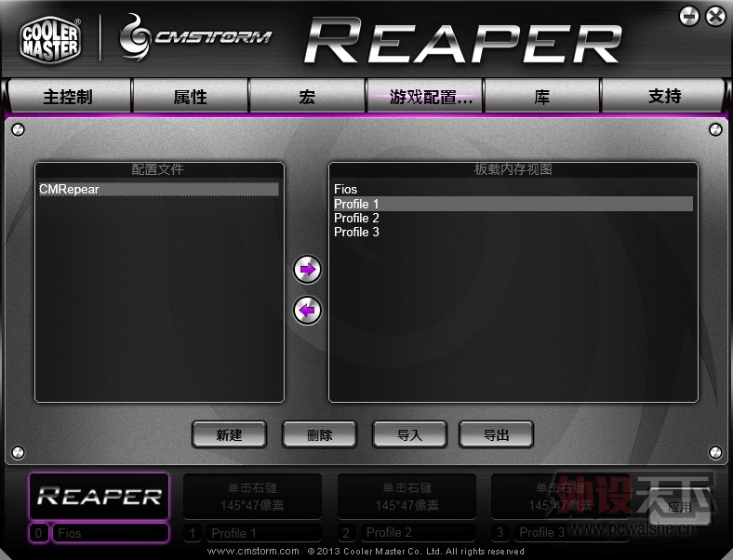The height and width of the screenshot is (560, 733).
Task: Click the Profile 1 name field at bottom
Action: tap(264, 533)
